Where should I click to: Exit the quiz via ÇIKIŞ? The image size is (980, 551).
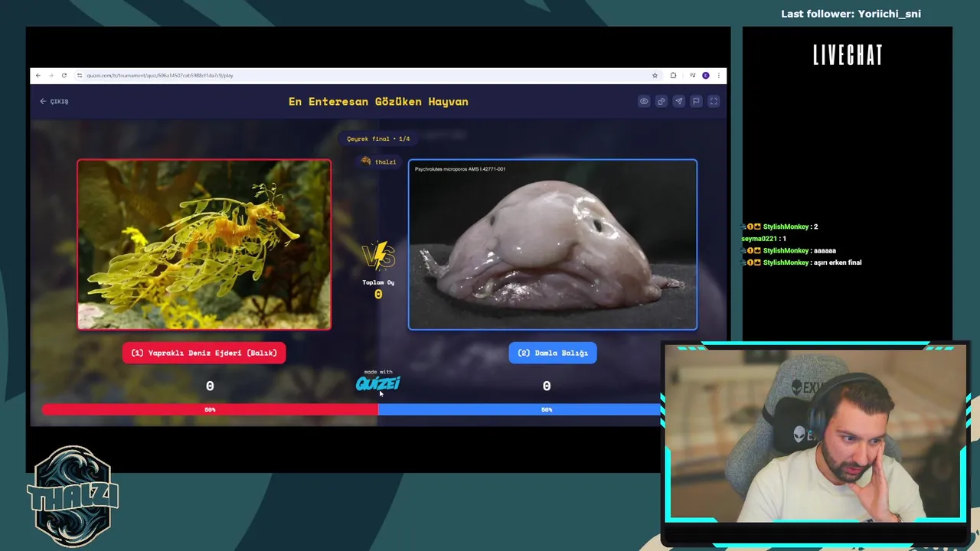[54, 101]
